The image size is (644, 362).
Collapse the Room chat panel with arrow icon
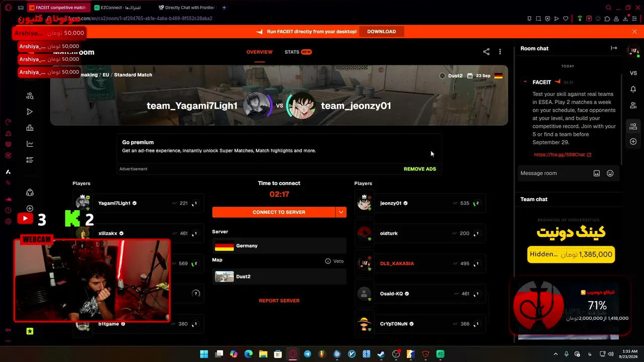click(x=614, y=48)
